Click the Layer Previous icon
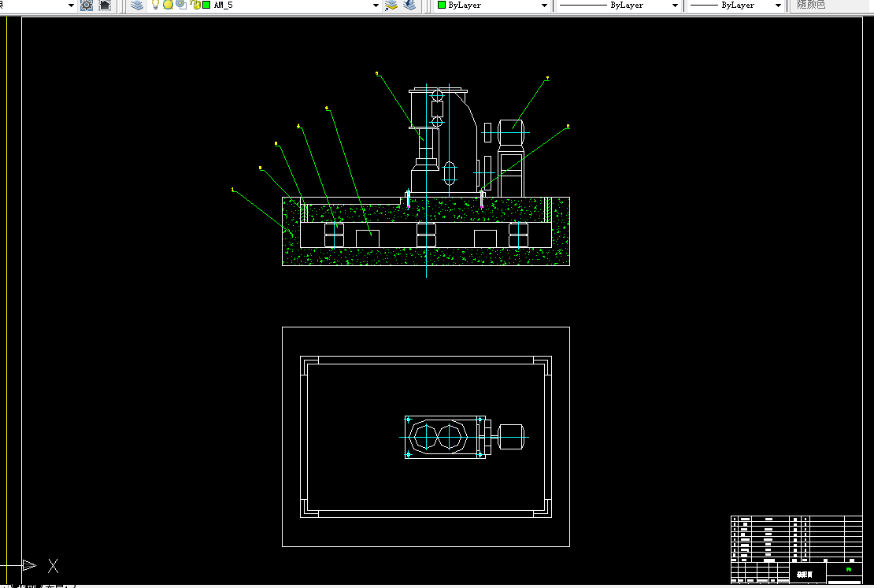 [409, 6]
